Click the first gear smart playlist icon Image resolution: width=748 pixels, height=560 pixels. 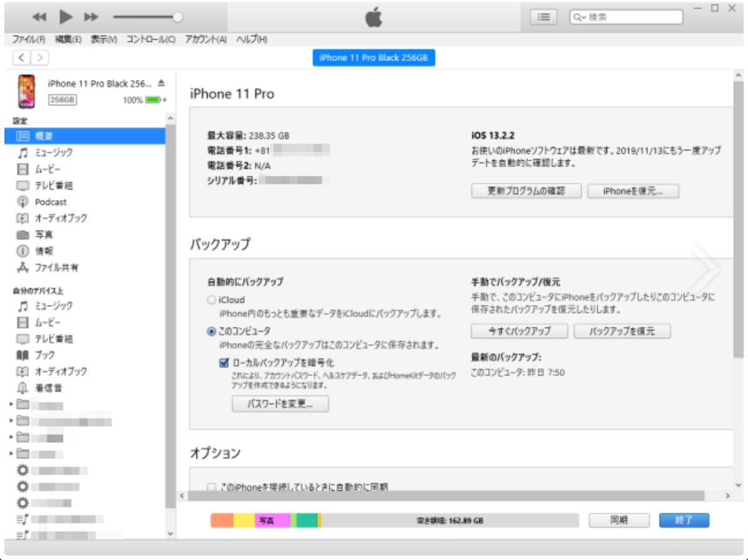coord(22,470)
